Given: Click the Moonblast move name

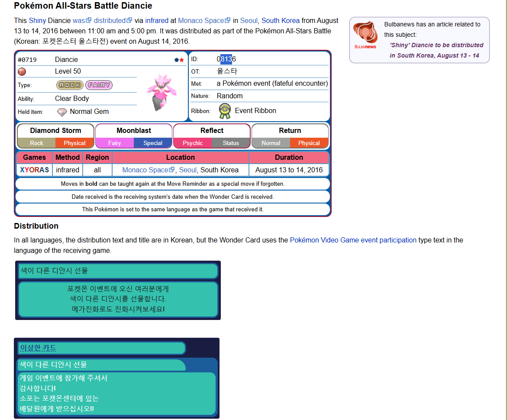Looking at the screenshot, I should coord(134,130).
